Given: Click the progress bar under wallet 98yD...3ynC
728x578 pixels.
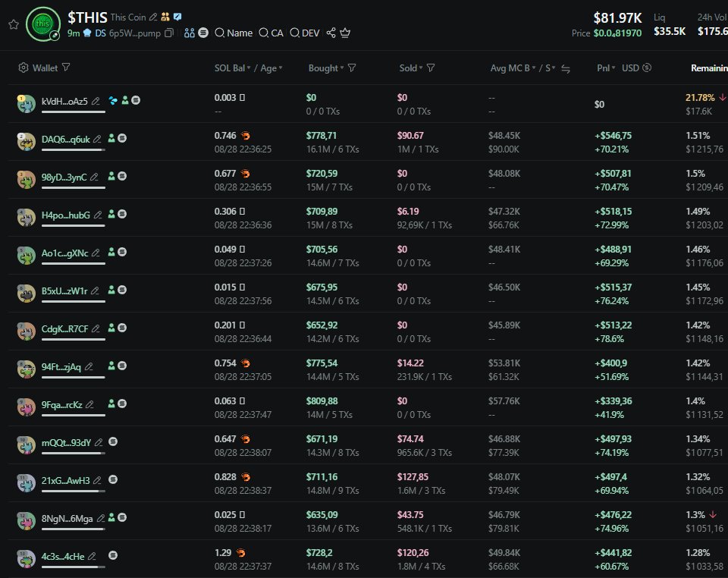Looking at the screenshot, I should coord(73,187).
